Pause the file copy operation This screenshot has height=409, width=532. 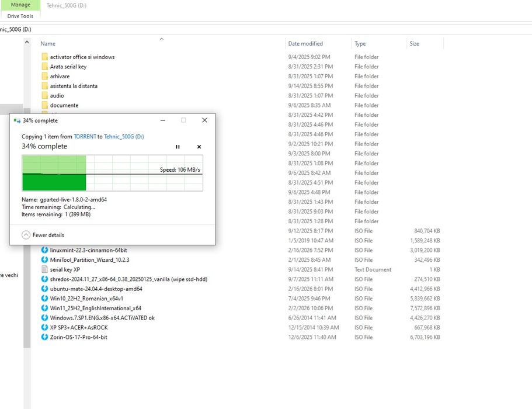click(x=178, y=147)
